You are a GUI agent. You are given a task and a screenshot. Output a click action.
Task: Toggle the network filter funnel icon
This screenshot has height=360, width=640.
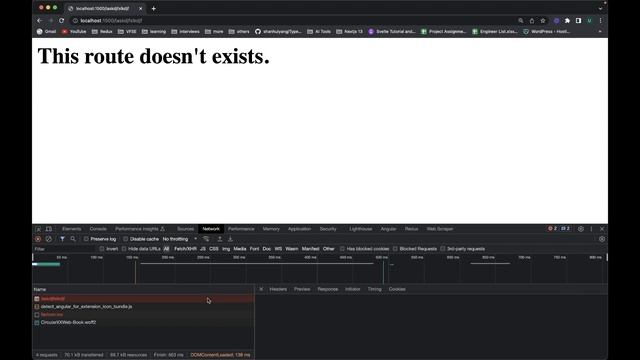(x=62, y=239)
